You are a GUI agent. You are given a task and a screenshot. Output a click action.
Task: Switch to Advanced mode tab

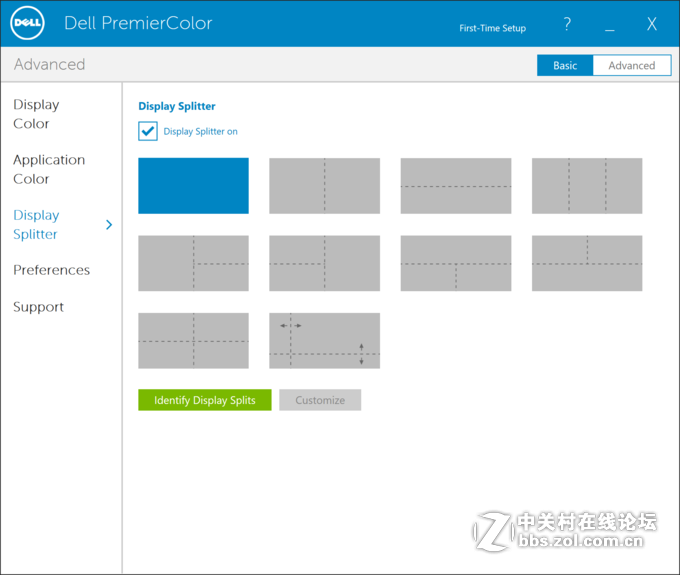tap(632, 65)
